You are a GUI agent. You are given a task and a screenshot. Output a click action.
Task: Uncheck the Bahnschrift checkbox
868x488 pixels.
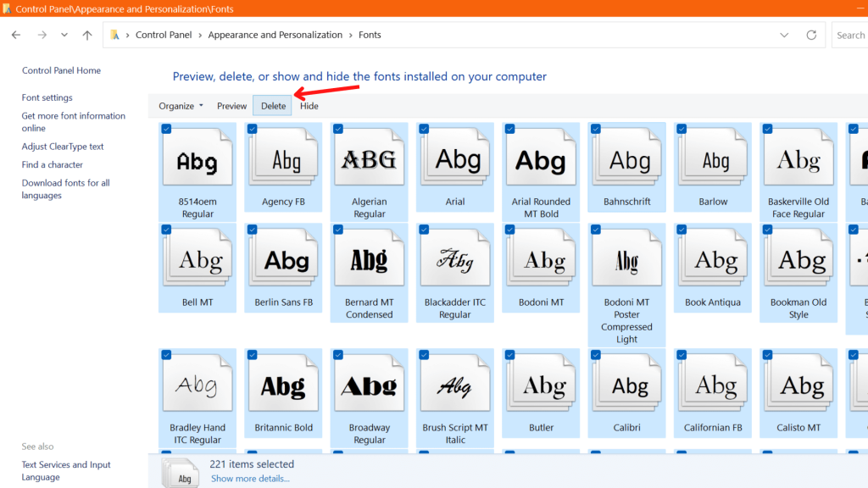(596, 129)
